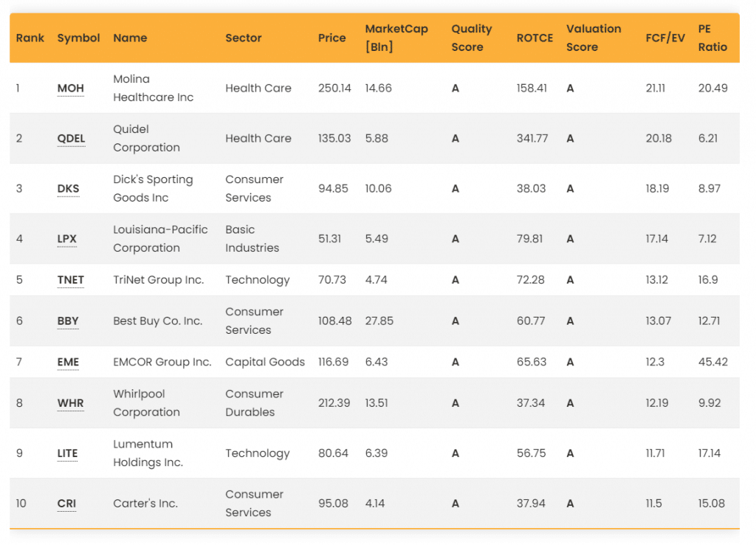
Task: Click Technology sector in the LITE row
Action: click(258, 453)
